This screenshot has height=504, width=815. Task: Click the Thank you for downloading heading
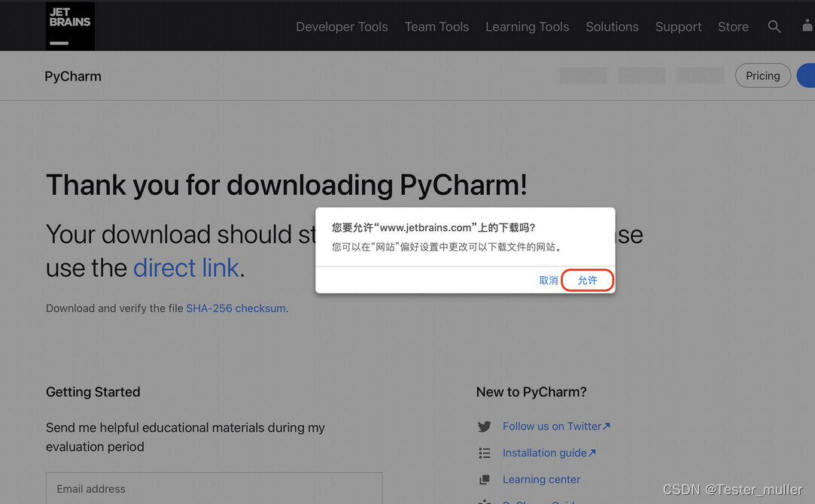287,185
